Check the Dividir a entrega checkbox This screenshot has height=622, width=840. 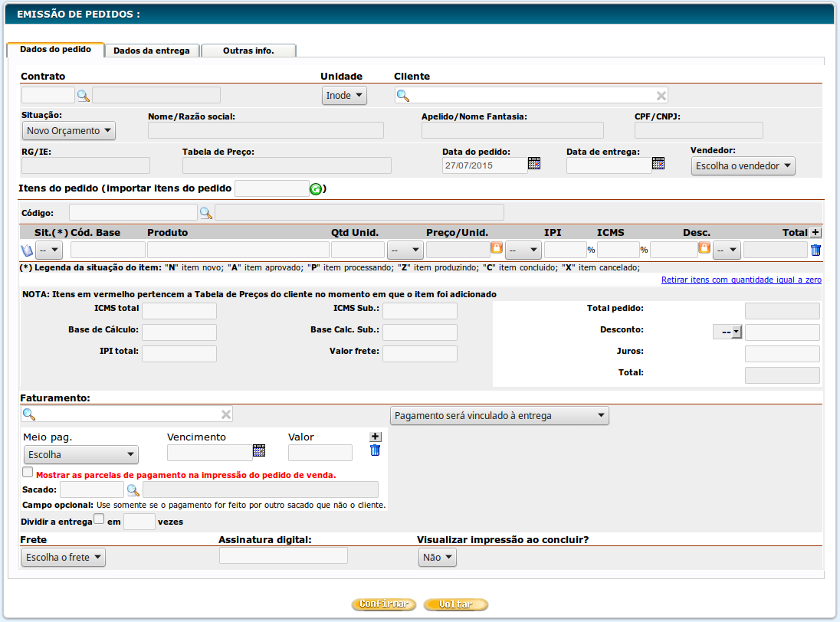98,519
